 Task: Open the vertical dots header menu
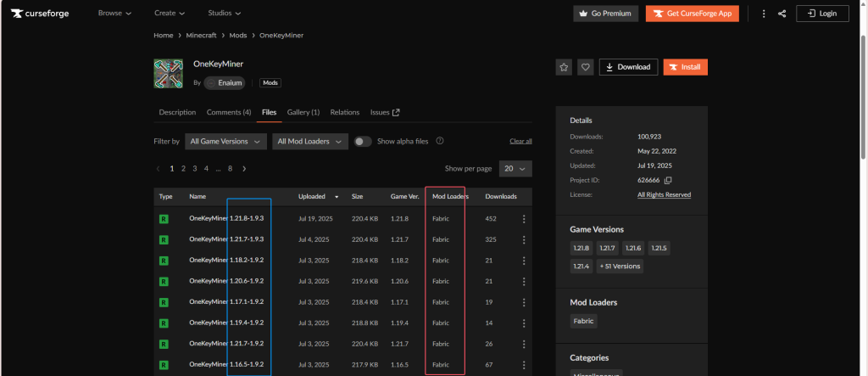coord(764,14)
